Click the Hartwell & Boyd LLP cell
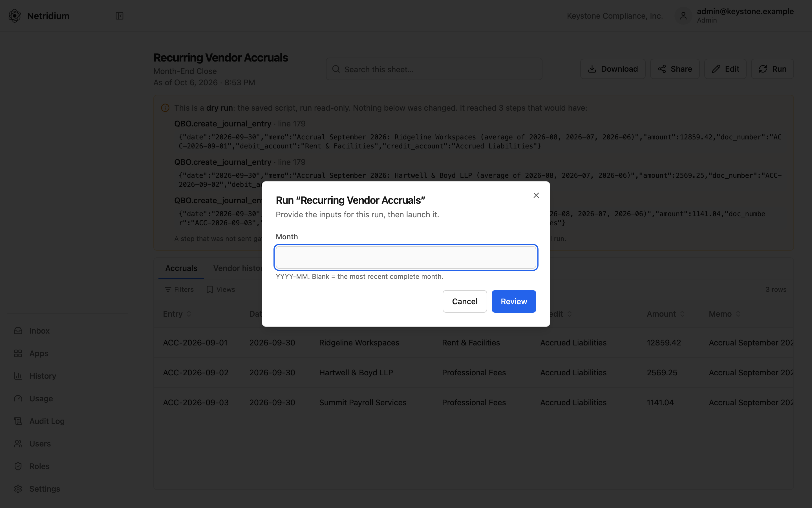 pos(356,373)
